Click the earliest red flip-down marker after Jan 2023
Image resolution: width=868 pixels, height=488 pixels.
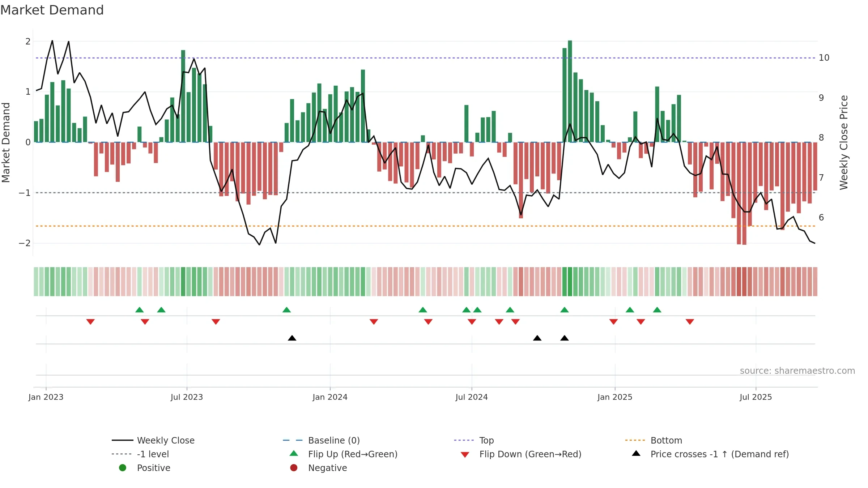[90, 322]
